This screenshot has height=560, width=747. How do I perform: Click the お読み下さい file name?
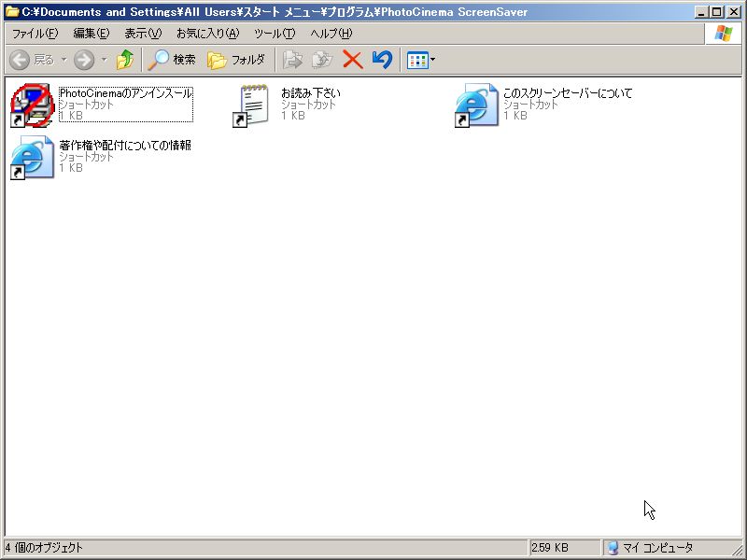(311, 92)
